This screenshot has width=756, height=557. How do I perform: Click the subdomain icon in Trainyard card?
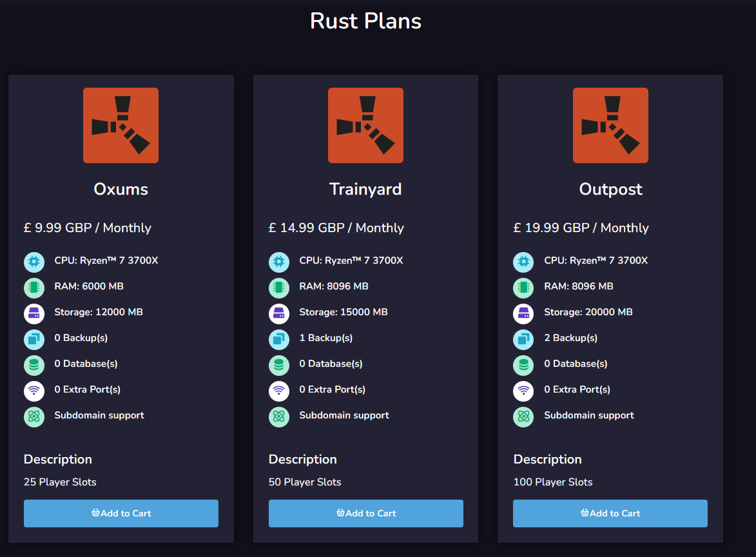279,416
